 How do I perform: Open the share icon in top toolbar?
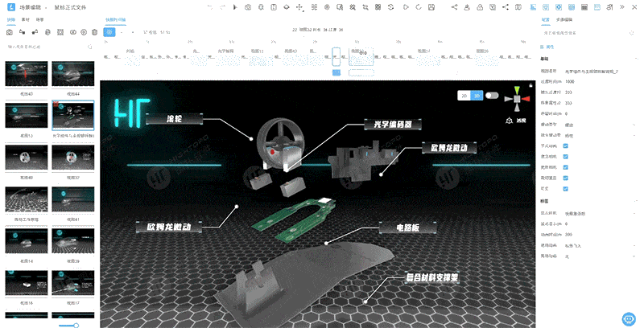pyautogui.click(x=454, y=7)
